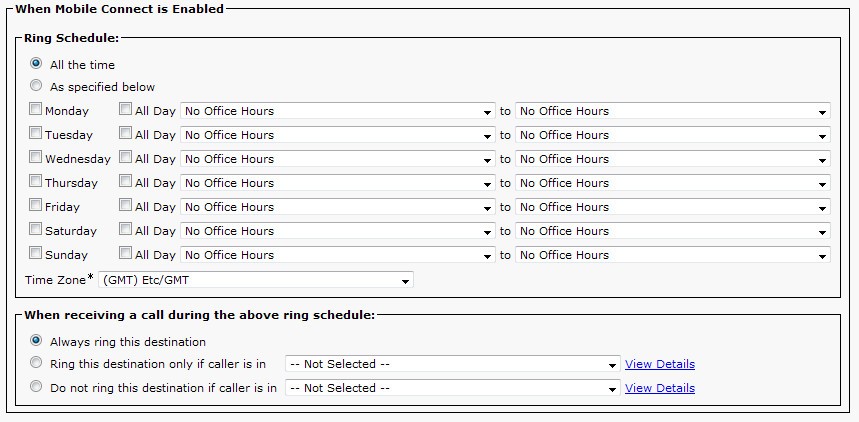
Task: Tick All Day checkbox in Saturday row
Action: tap(125, 229)
